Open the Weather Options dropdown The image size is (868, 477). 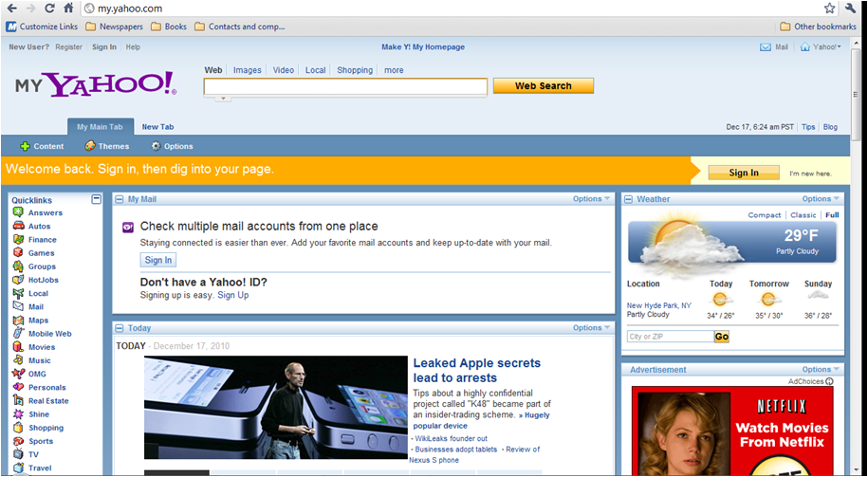point(821,199)
